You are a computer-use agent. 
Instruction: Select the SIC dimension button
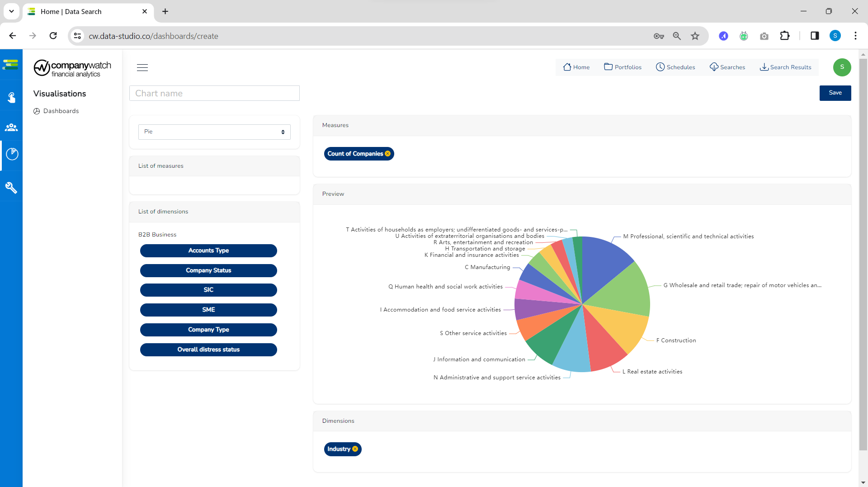(x=208, y=290)
